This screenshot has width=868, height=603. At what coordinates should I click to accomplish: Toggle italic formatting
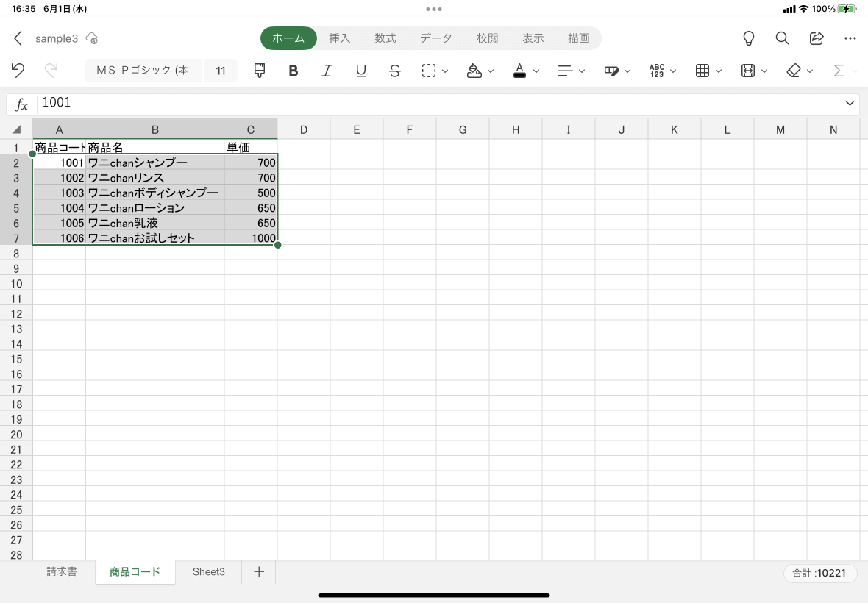(327, 71)
